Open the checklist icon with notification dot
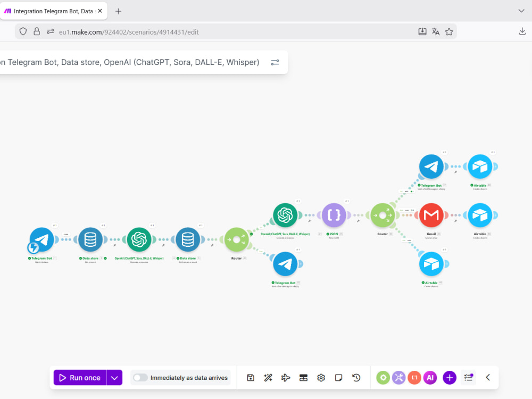 pyautogui.click(x=469, y=378)
